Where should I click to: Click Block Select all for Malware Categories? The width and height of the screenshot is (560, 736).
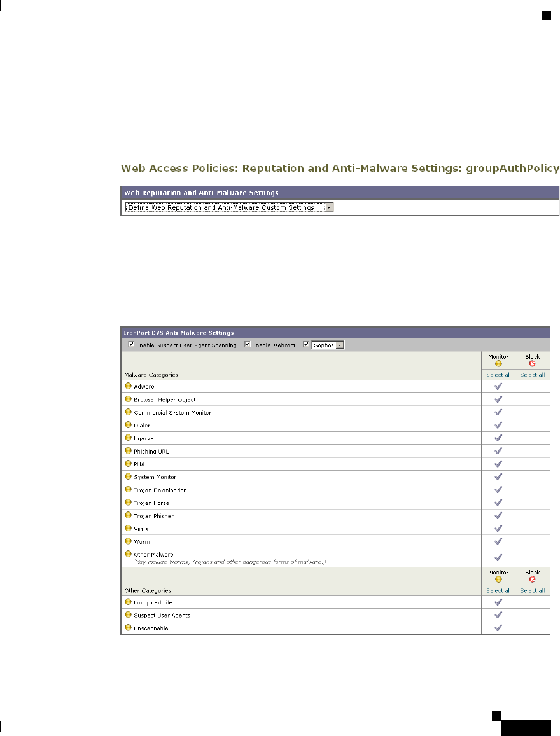coord(532,375)
